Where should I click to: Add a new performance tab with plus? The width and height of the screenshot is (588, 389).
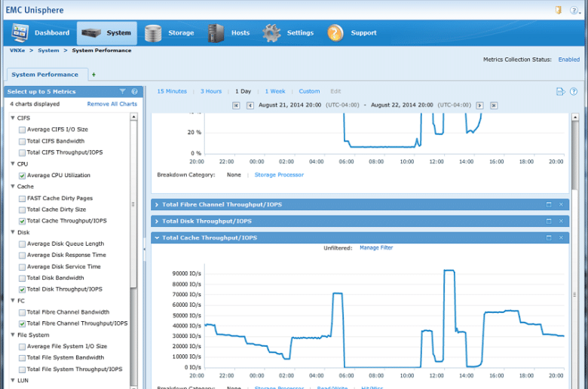pyautogui.click(x=93, y=75)
